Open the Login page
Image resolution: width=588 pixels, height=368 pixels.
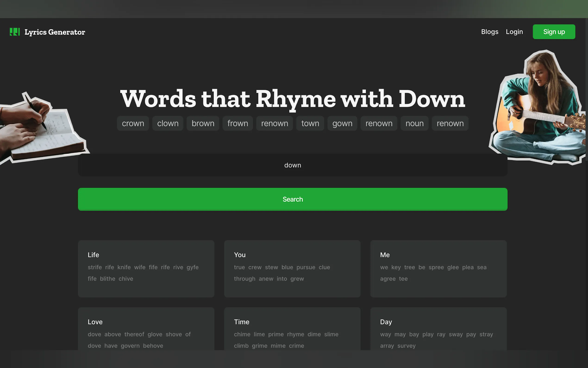click(514, 32)
